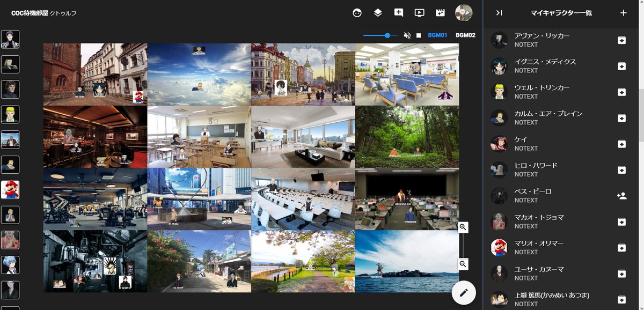Click the Mario token on street scene

tap(138, 97)
